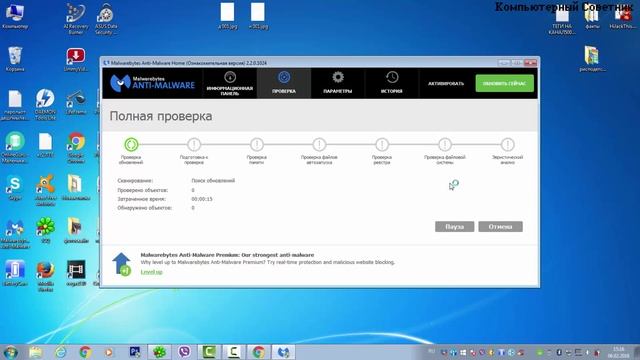Select the AI Recovery Burner desktop icon
Screen dimensions: 640x360
[x=76, y=18]
